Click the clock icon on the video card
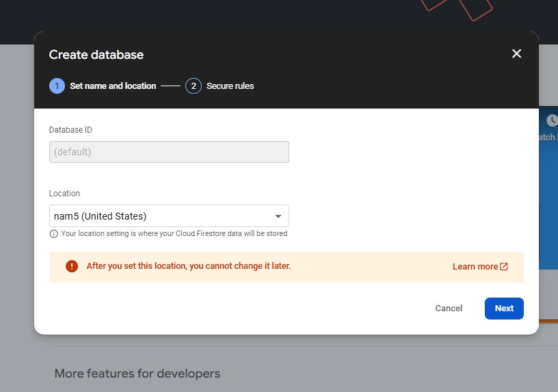Screen dimensions: 558x392 (x=551, y=120)
